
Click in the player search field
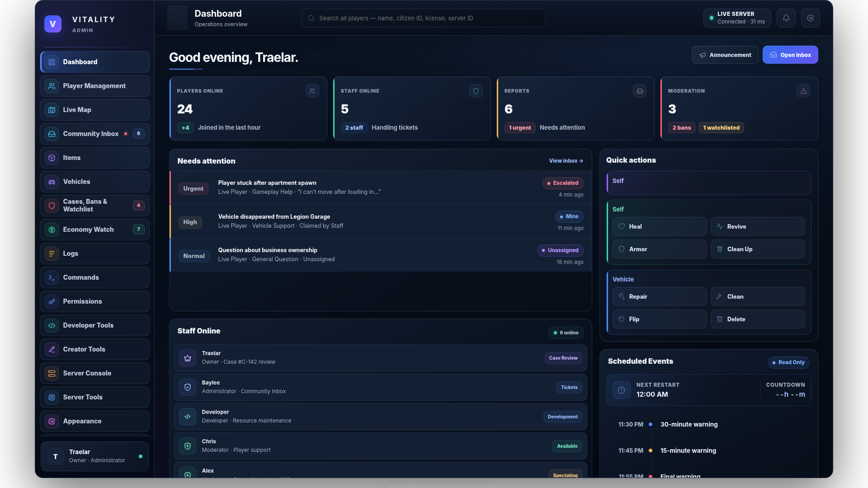click(424, 18)
